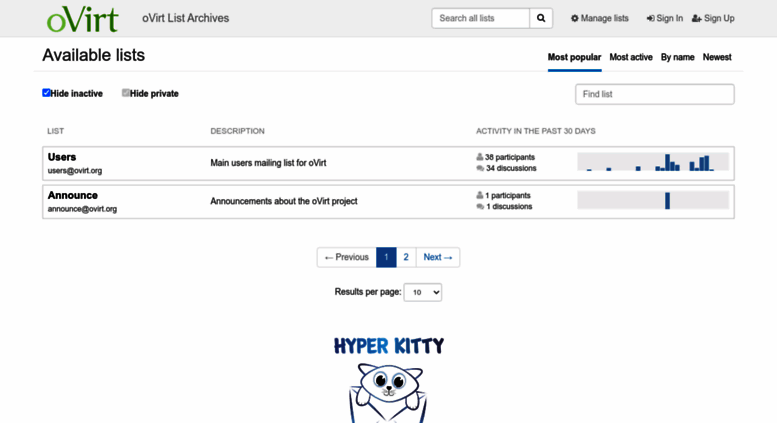This screenshot has height=423, width=777.
Task: Click the users@ovirt.org address
Action: click(x=75, y=170)
